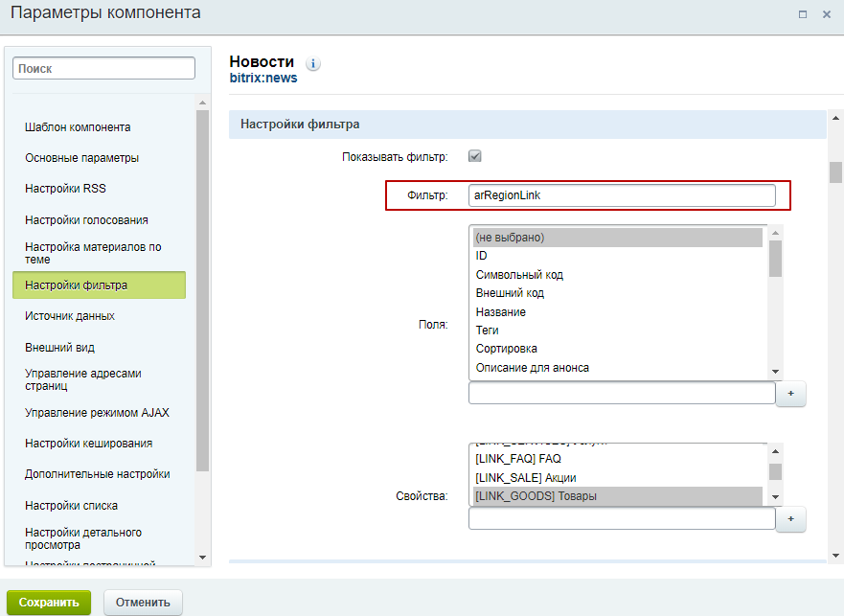Open Настройки голосования section
The image size is (844, 616).
point(86,220)
